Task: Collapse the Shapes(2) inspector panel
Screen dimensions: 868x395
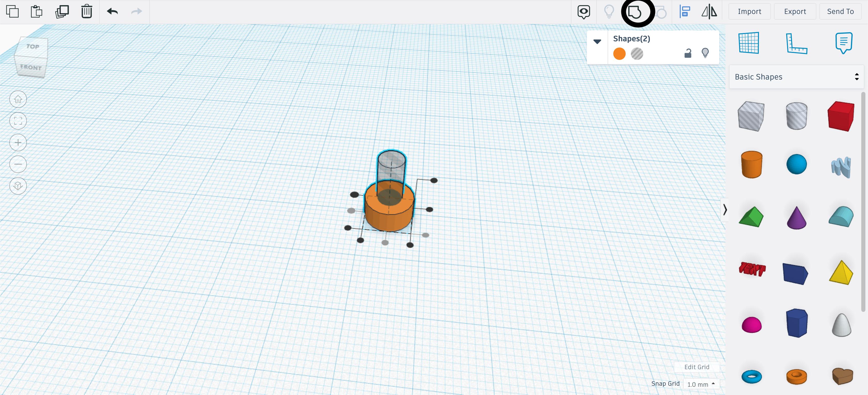Action: point(597,42)
